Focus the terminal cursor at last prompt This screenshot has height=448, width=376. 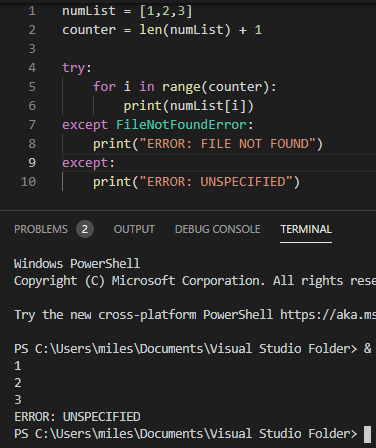[x=367, y=434]
